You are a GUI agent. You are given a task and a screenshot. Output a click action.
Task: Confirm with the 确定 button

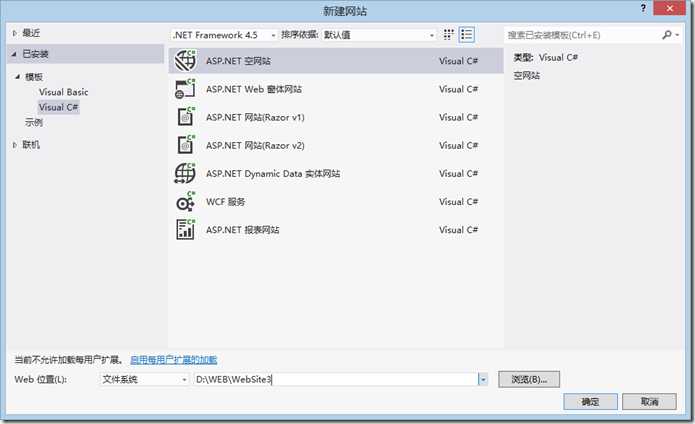tap(590, 402)
